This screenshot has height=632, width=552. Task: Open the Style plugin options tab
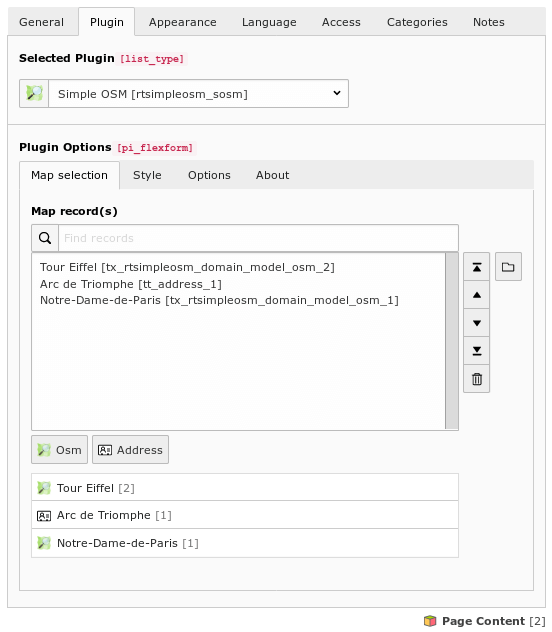(x=147, y=175)
